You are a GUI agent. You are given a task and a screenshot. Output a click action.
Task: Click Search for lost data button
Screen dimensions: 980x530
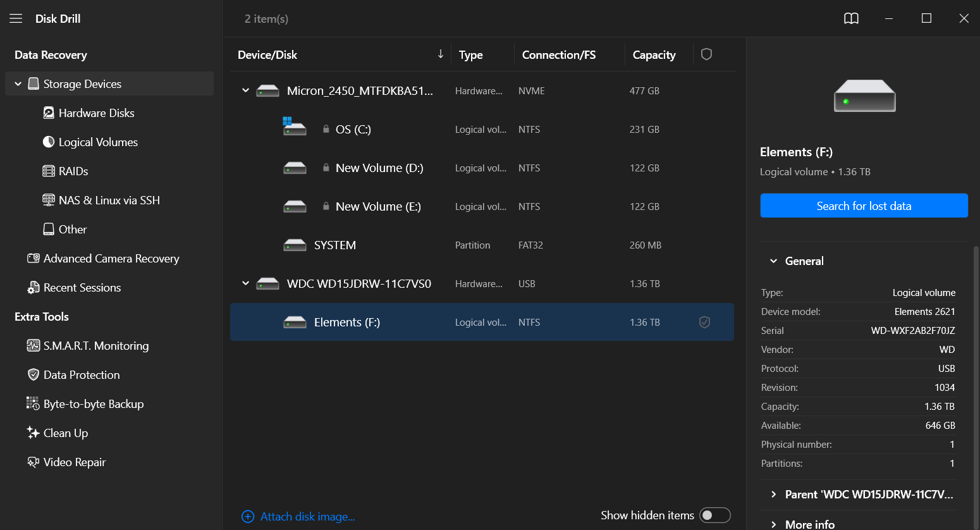[864, 206]
